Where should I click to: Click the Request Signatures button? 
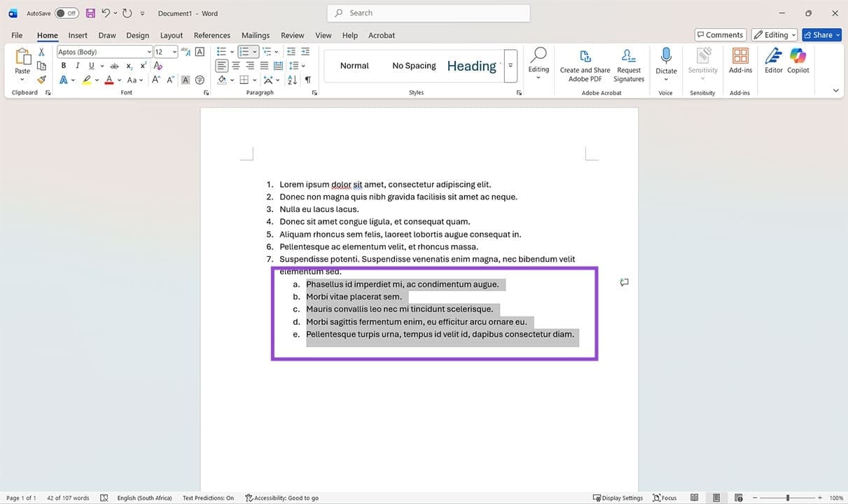click(x=628, y=63)
